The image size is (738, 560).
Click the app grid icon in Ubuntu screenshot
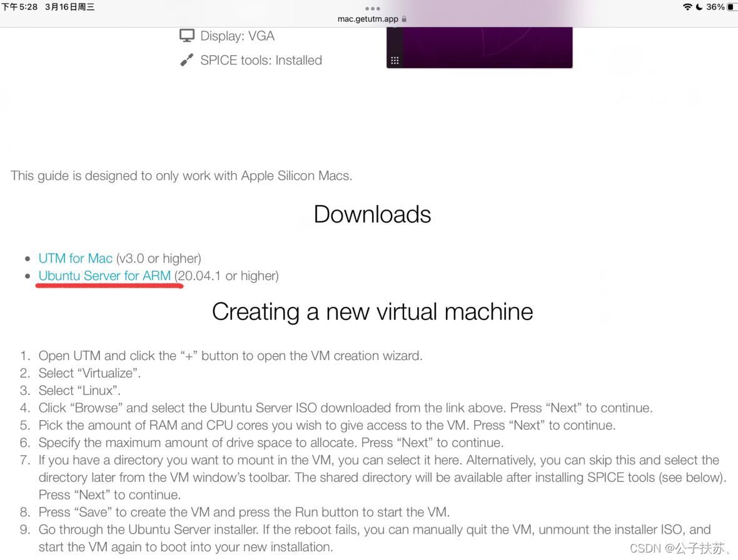(x=395, y=61)
